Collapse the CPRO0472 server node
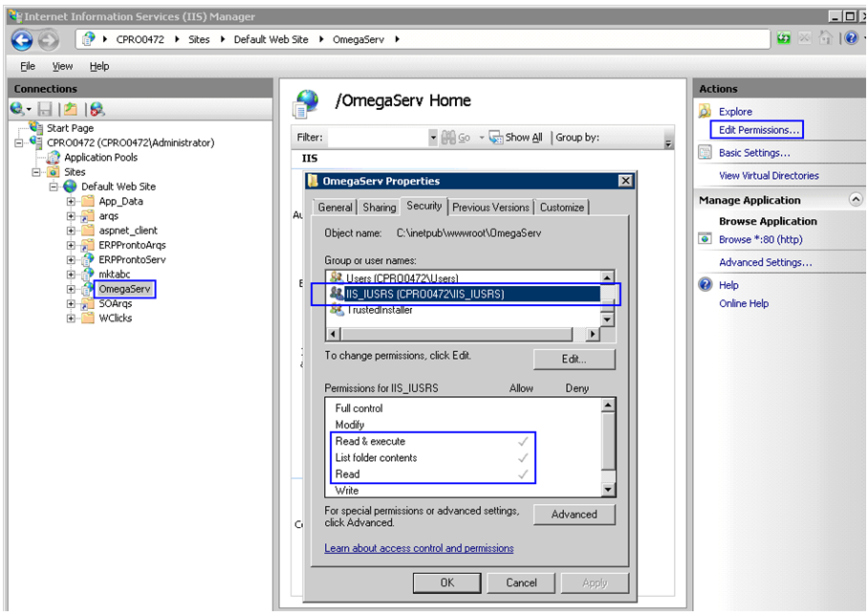This screenshot has height=615, width=868. pos(19,143)
